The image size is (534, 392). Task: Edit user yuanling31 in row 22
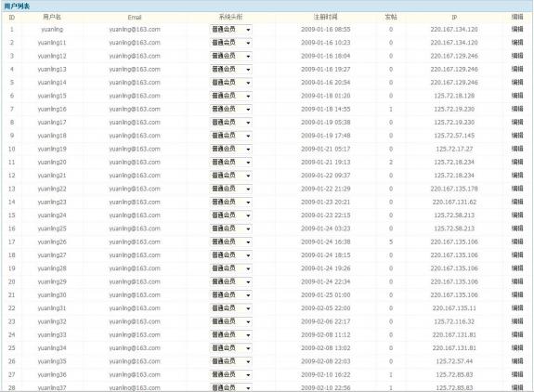517,308
